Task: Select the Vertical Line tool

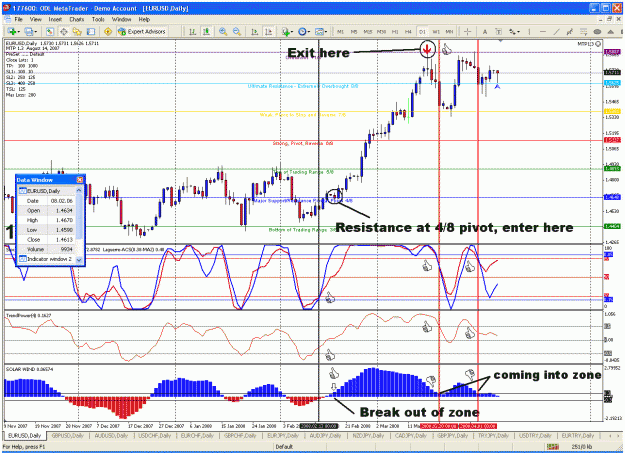Action: (x=529, y=32)
